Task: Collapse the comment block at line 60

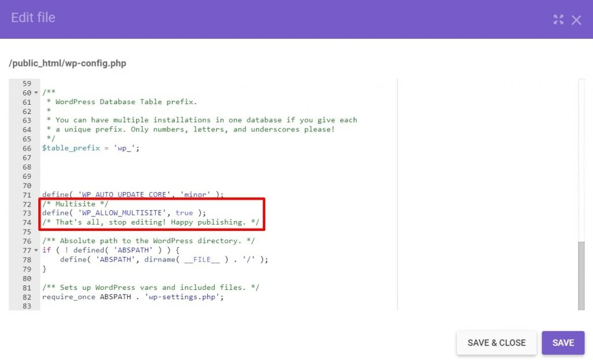Action: [36, 93]
